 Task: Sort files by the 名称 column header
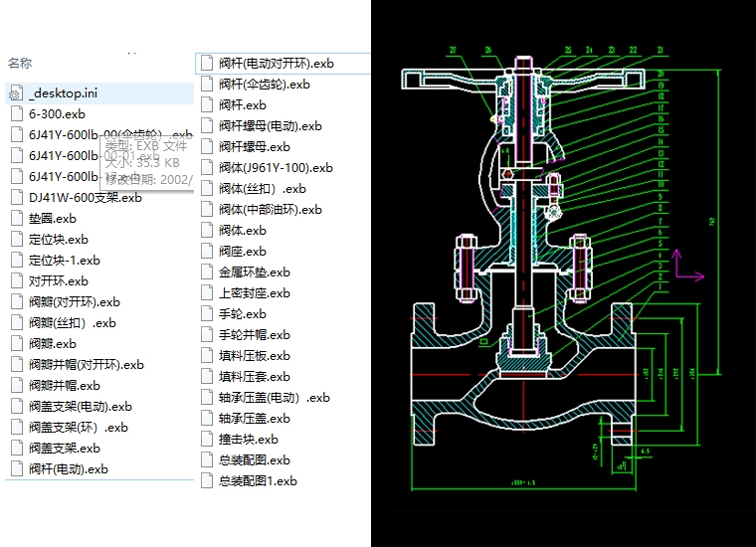coord(20,63)
